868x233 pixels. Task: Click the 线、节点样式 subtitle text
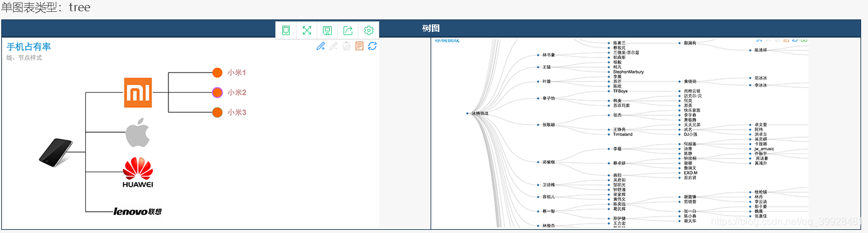tap(24, 58)
